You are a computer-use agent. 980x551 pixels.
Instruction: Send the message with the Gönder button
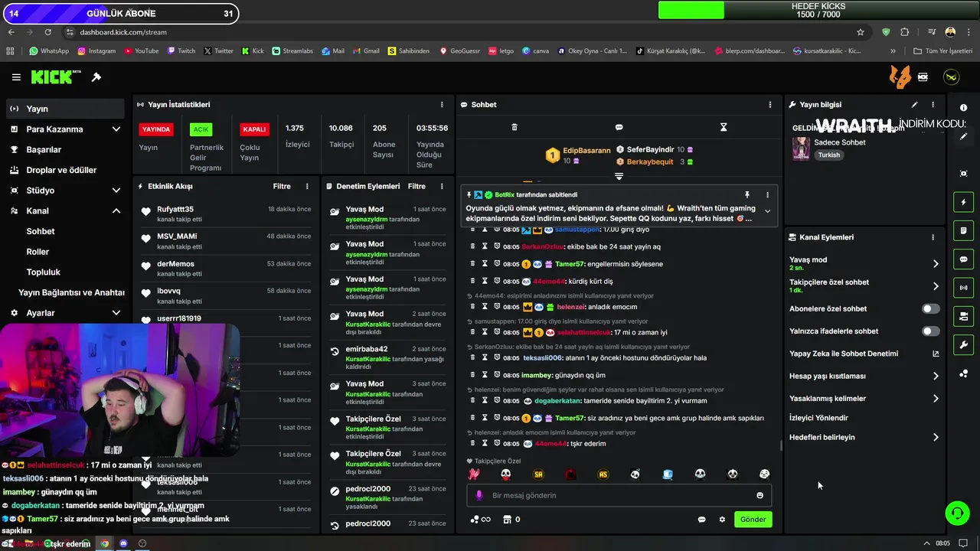[x=753, y=520]
